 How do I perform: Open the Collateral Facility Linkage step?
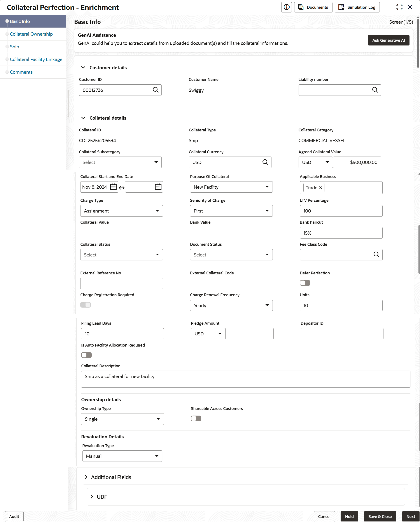pyautogui.click(x=36, y=59)
